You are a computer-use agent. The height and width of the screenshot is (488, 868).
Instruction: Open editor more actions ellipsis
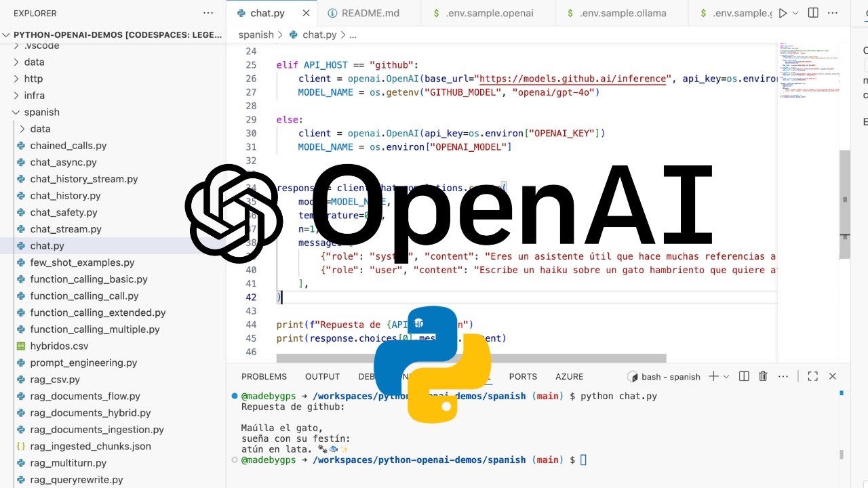(833, 13)
